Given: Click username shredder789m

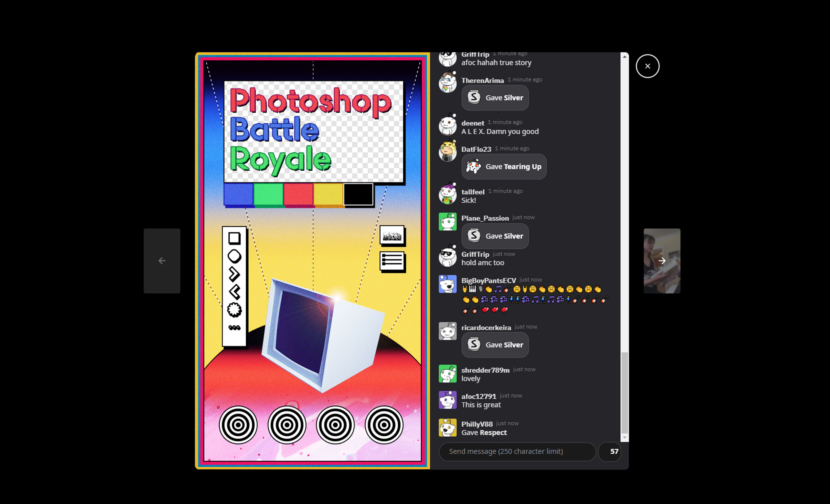Looking at the screenshot, I should pyautogui.click(x=485, y=370).
